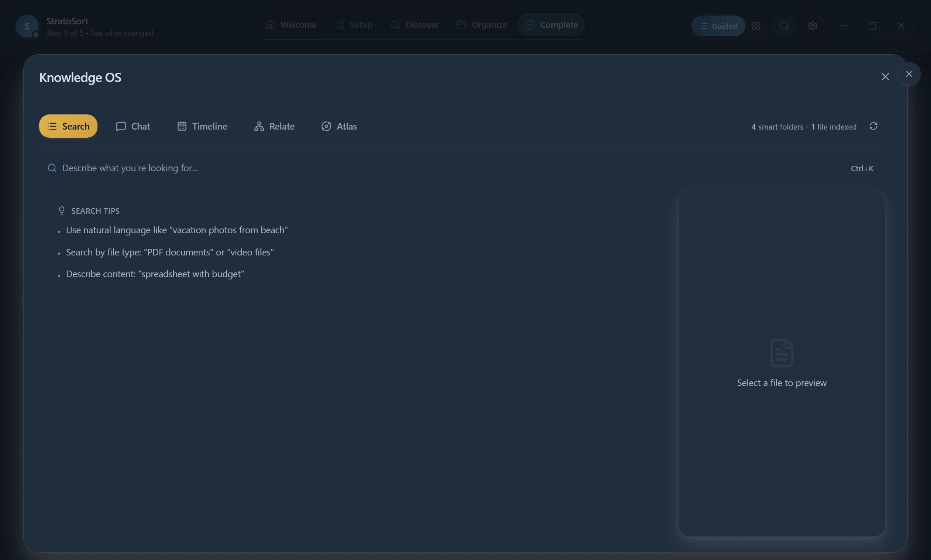Focus the search description input field
The image size is (931, 560).
(x=462, y=168)
